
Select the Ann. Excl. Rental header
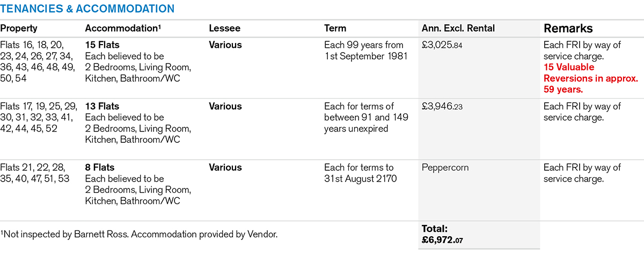pos(458,28)
